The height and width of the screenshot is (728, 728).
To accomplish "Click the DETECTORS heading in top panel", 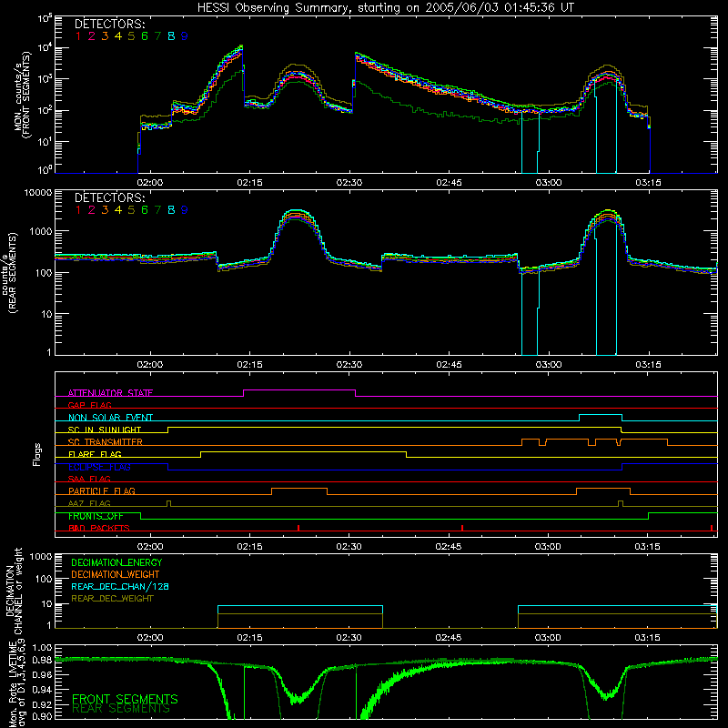I will [110, 24].
